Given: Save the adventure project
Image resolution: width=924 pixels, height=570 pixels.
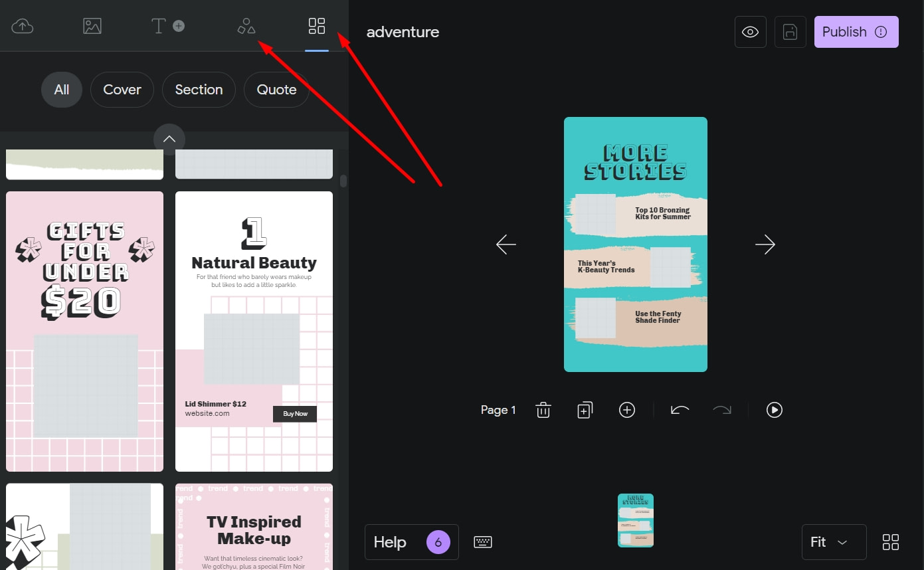Looking at the screenshot, I should [790, 31].
